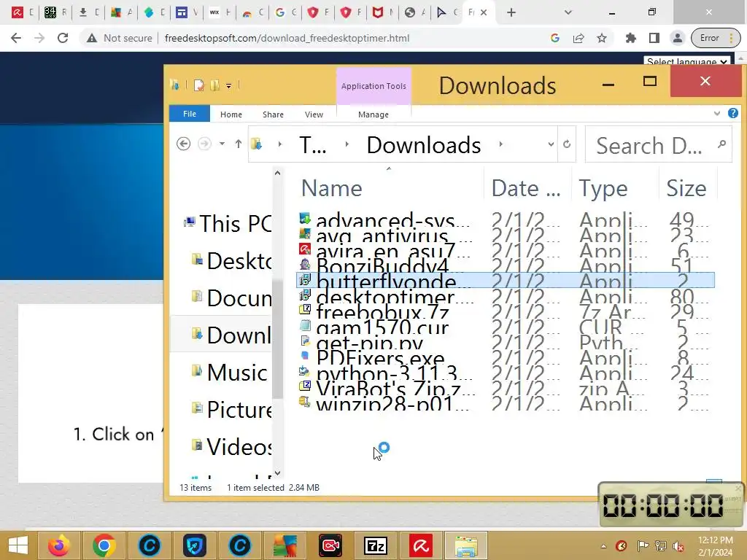Select the Application Tools contextual tab
Screen dimensions: 747x560
[x=373, y=86]
